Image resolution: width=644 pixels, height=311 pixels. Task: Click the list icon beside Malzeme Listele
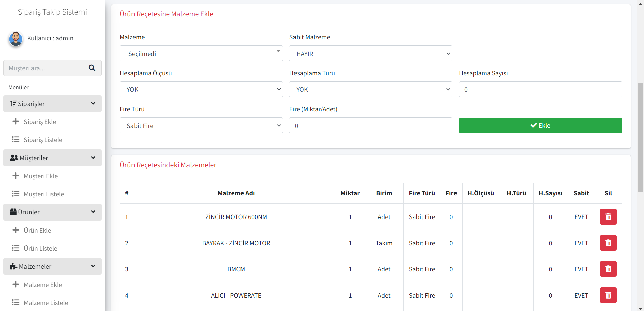[x=16, y=303]
